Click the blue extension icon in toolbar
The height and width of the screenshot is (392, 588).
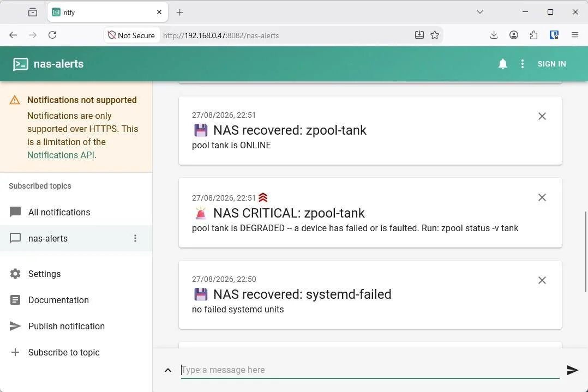click(x=554, y=35)
